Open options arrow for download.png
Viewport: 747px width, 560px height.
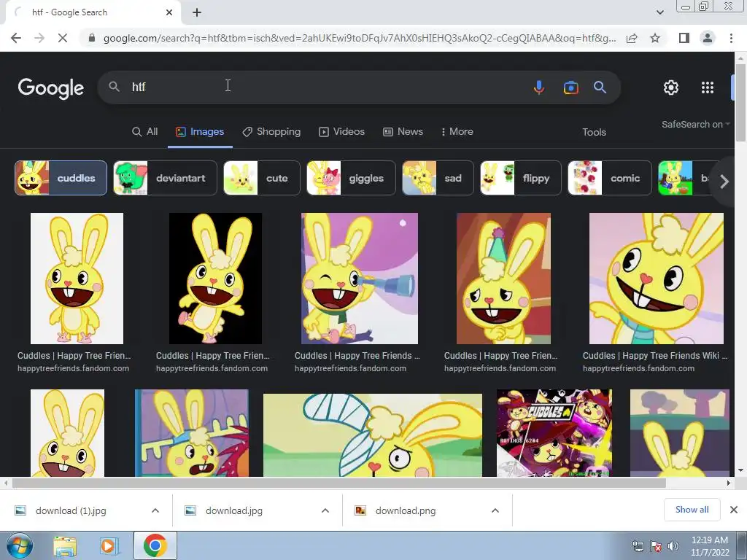point(495,510)
